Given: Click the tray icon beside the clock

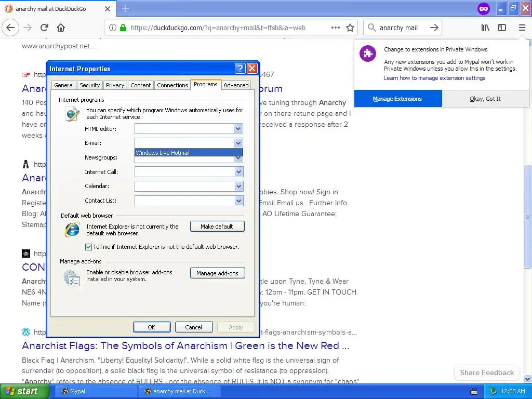Looking at the screenshot, I should pyautogui.click(x=493, y=391).
